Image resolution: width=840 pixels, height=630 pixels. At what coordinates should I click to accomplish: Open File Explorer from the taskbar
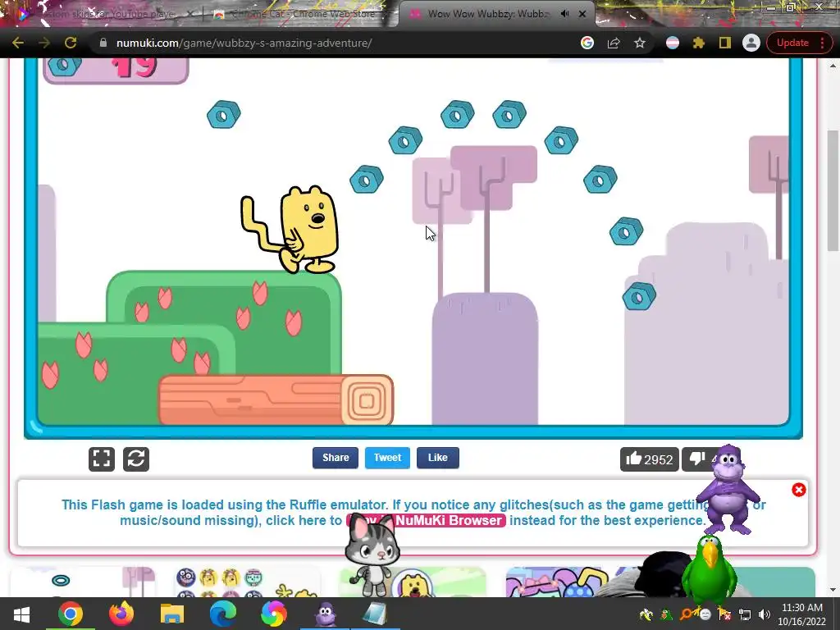172,614
